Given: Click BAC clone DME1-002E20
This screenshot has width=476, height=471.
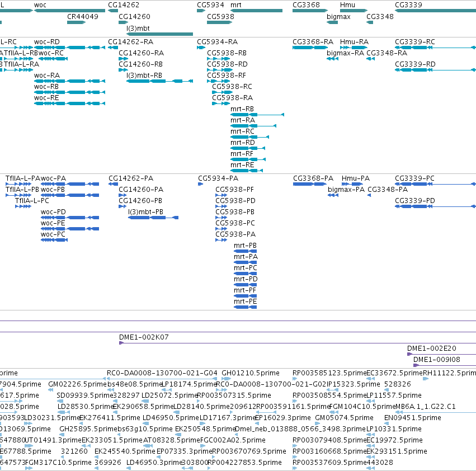Looking at the screenshot, I should [432, 348].
